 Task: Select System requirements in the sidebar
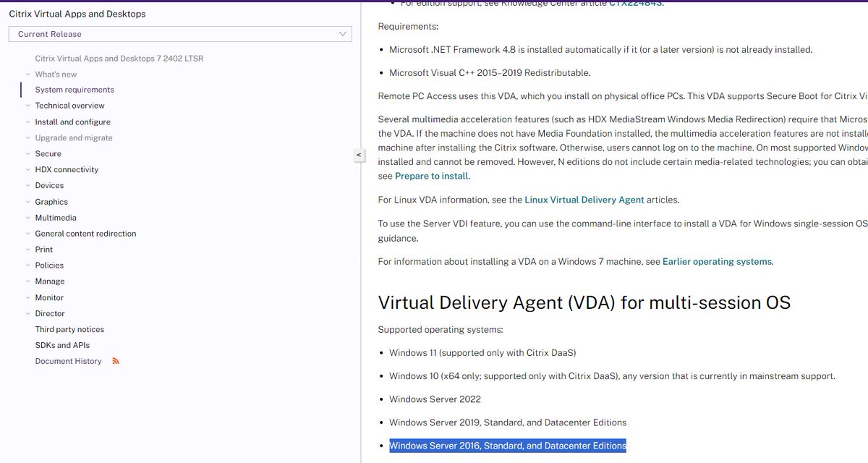coord(75,90)
